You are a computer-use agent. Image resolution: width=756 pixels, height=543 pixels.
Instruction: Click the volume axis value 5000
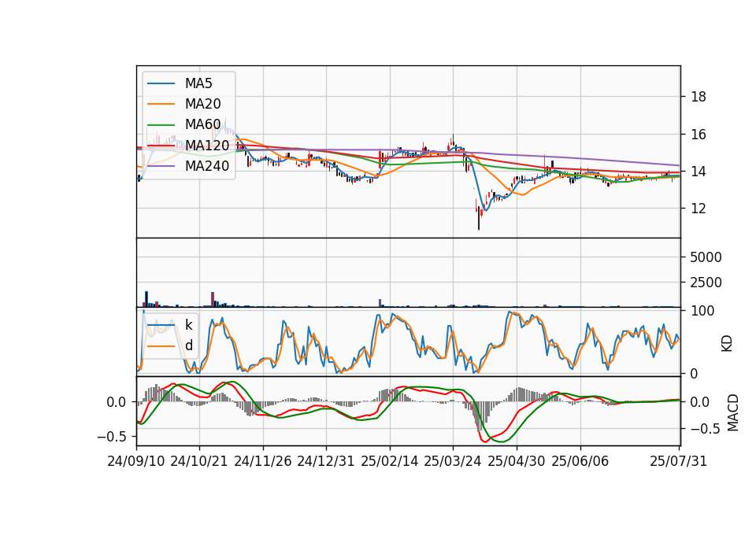tap(706, 257)
